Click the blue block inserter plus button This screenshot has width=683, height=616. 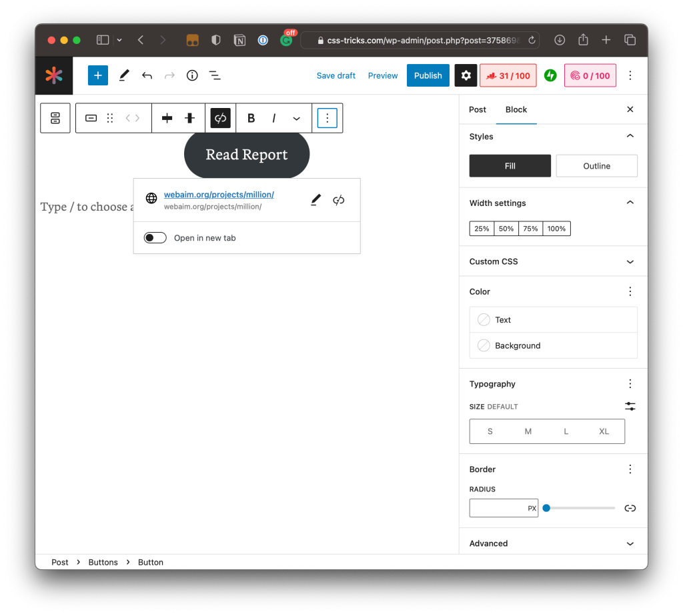tap(97, 75)
